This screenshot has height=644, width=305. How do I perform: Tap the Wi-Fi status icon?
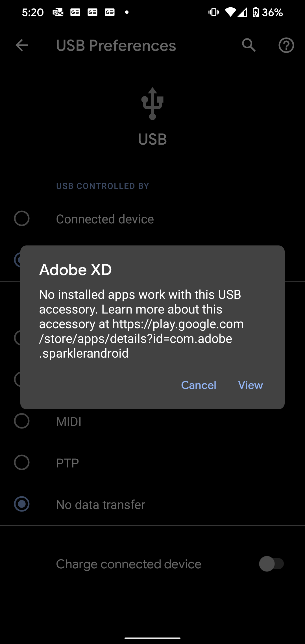pyautogui.click(x=230, y=12)
